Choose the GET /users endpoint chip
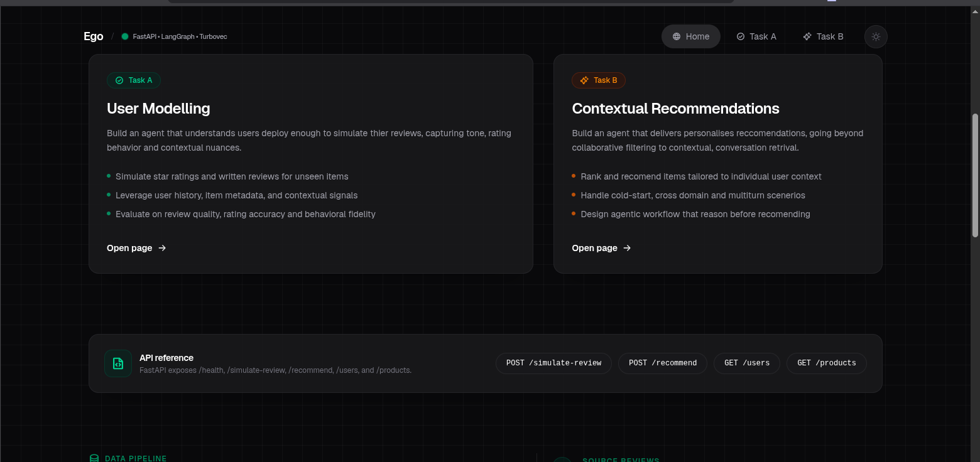The height and width of the screenshot is (462, 980). click(747, 363)
